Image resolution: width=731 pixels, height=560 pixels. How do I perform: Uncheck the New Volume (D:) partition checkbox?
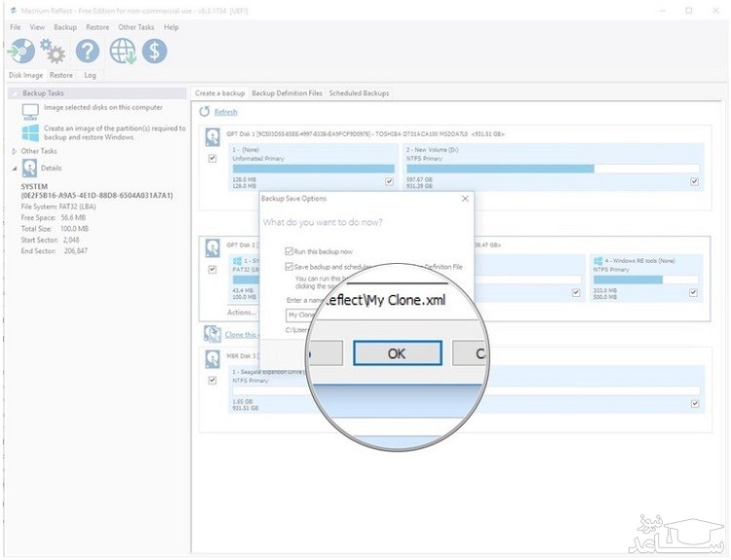[694, 181]
